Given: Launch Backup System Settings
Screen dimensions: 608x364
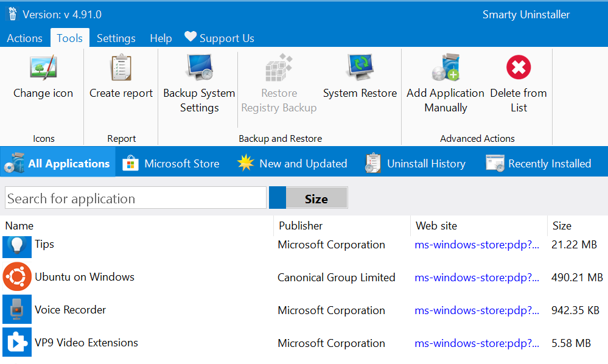Looking at the screenshot, I should point(199,85).
